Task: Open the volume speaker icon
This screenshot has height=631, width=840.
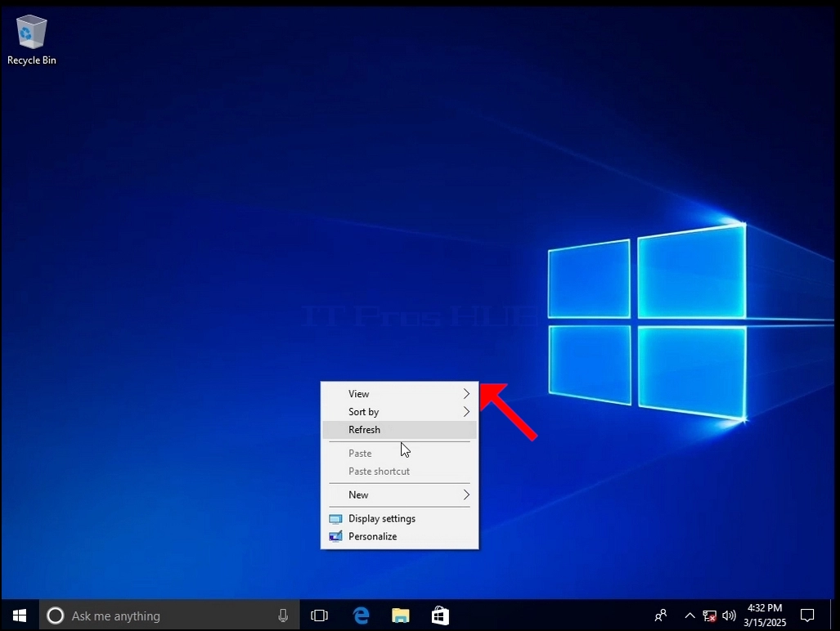Action: (x=729, y=616)
